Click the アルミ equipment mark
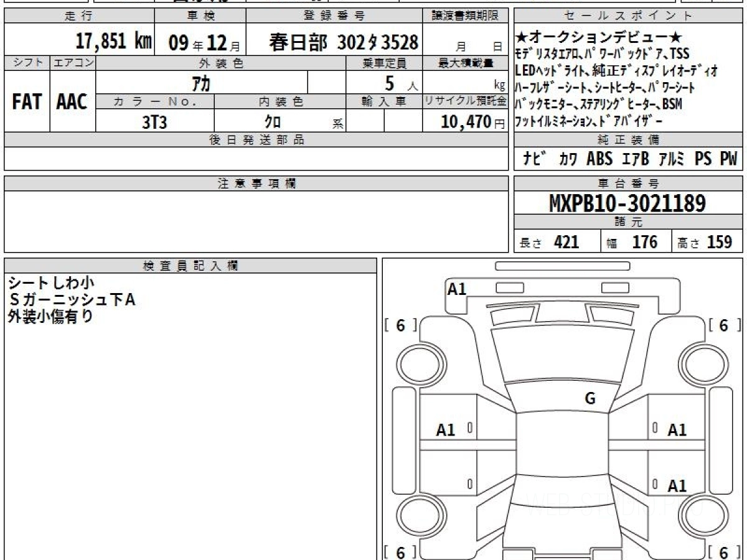The width and height of the screenshot is (747, 560). (672, 159)
